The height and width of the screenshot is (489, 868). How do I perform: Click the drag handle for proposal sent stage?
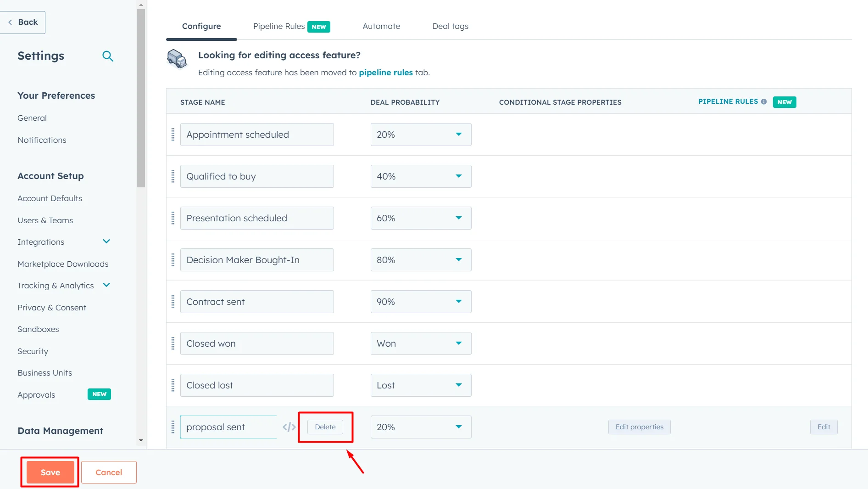(x=173, y=427)
